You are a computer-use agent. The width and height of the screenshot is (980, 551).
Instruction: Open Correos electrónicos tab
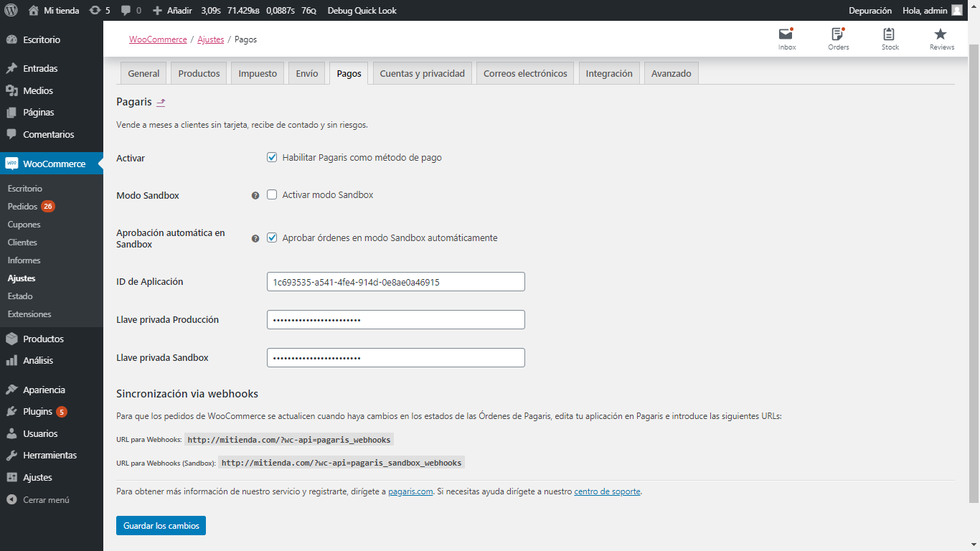(525, 73)
